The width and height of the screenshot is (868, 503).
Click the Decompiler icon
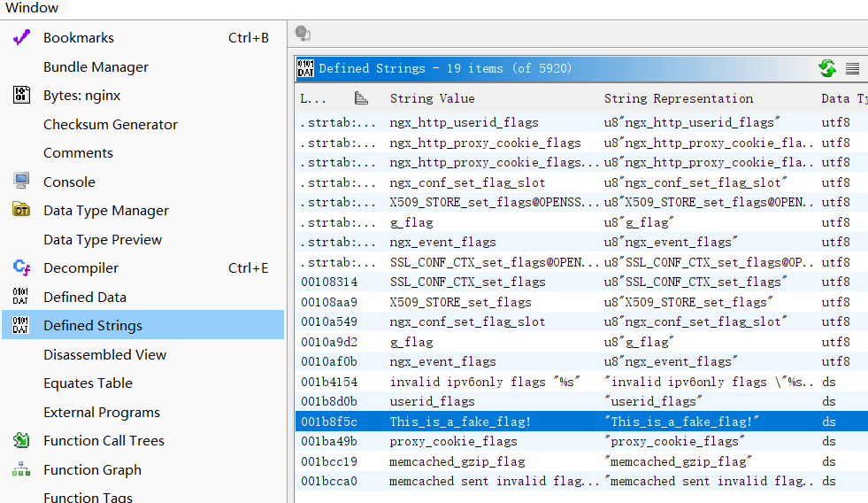tap(21, 267)
